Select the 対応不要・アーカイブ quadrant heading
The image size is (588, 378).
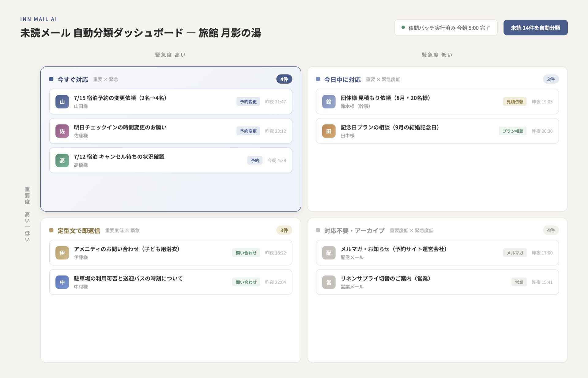(x=354, y=230)
